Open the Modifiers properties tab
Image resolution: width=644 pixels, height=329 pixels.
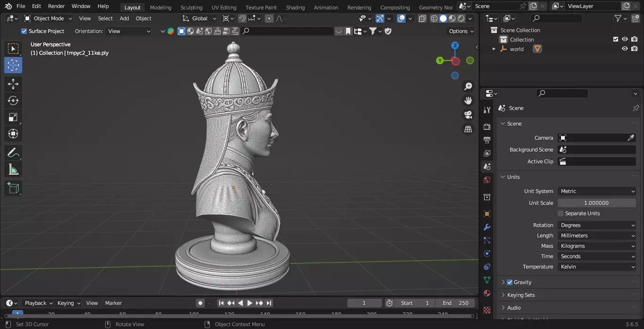click(487, 227)
